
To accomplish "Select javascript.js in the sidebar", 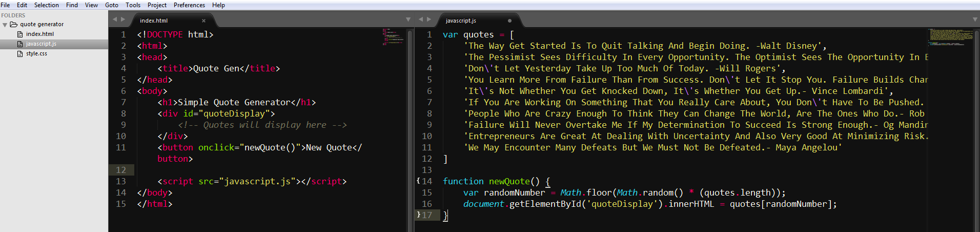I will coord(41,44).
